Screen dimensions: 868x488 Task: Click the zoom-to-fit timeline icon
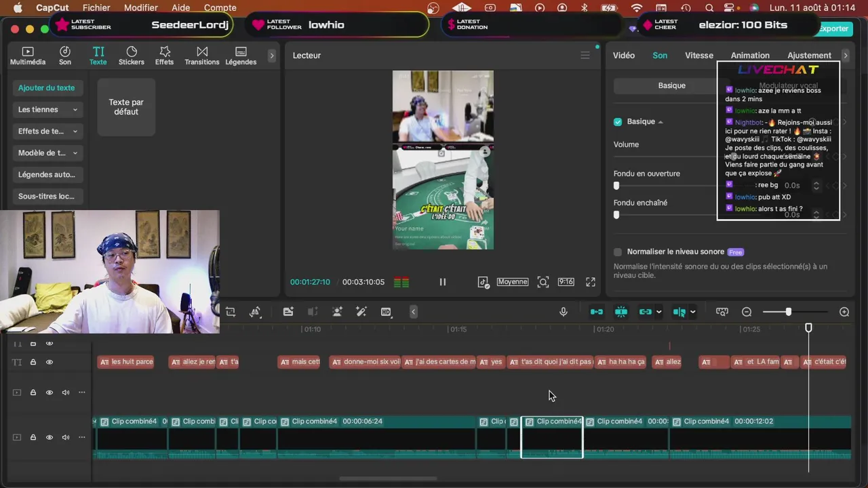pyautogui.click(x=722, y=312)
